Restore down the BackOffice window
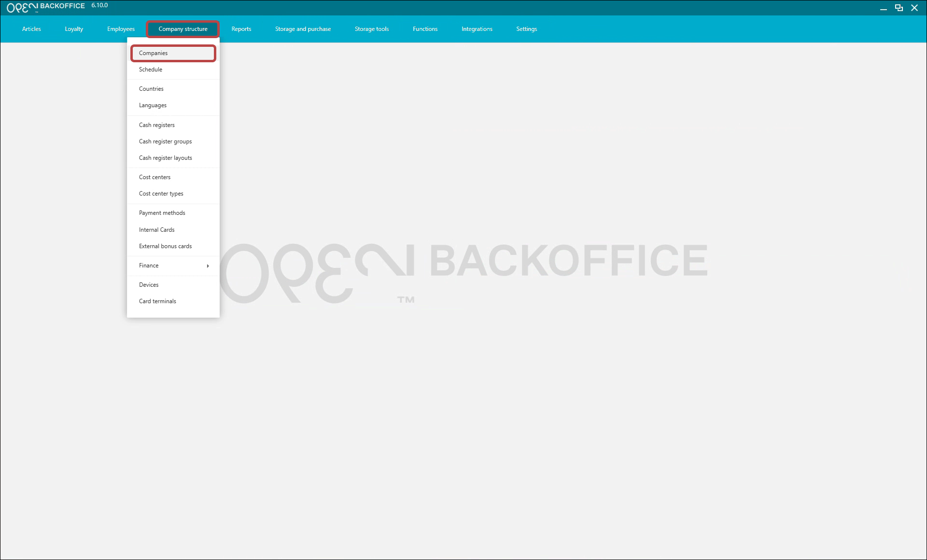This screenshot has height=560, width=927. (899, 8)
